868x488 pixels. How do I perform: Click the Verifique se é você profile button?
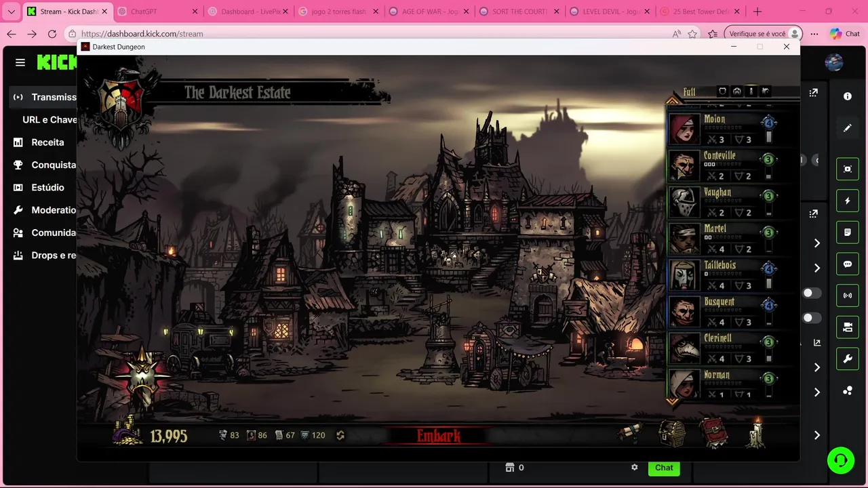(x=763, y=34)
